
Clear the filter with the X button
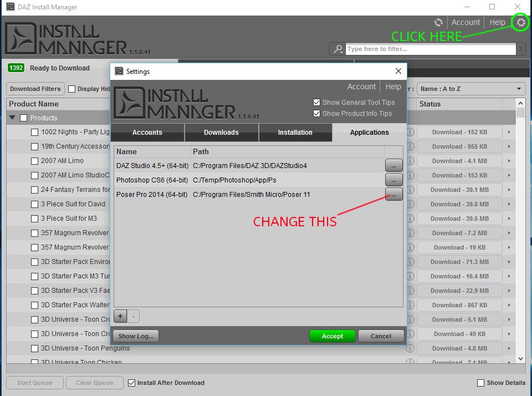click(x=520, y=49)
